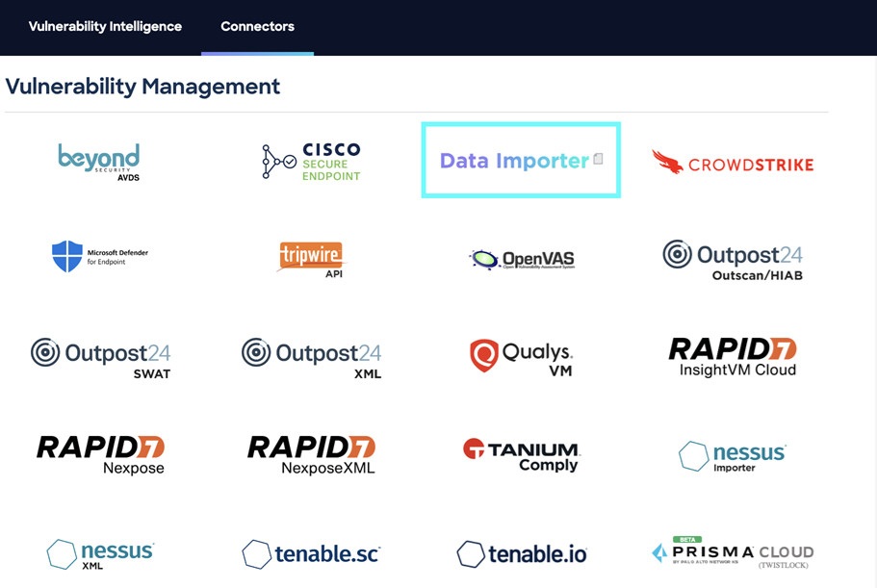Choose the Outpost24 Outscan/HIAB connector

[x=733, y=261]
